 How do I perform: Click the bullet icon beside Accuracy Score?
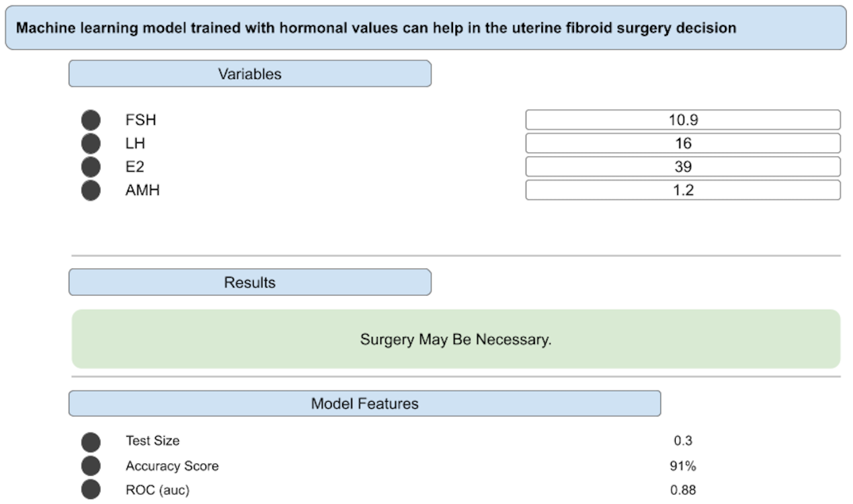pos(91,466)
